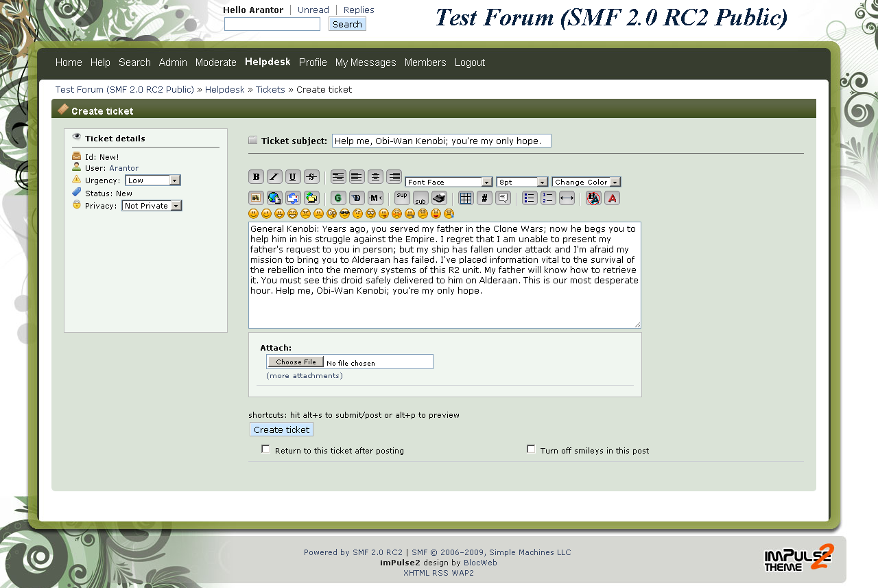Left-align the text
The width and height of the screenshot is (878, 588).
pyautogui.click(x=357, y=177)
